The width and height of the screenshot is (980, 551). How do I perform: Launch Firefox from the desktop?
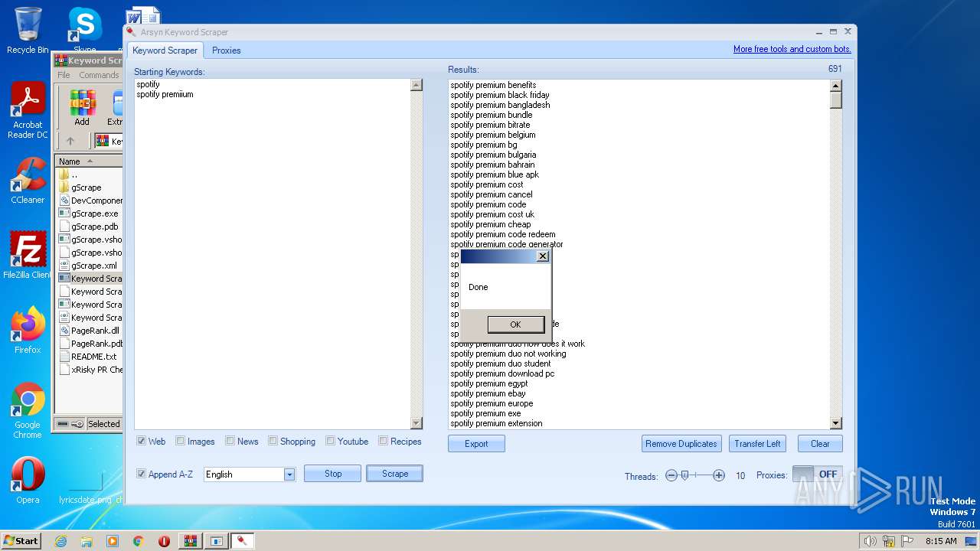tap(28, 331)
